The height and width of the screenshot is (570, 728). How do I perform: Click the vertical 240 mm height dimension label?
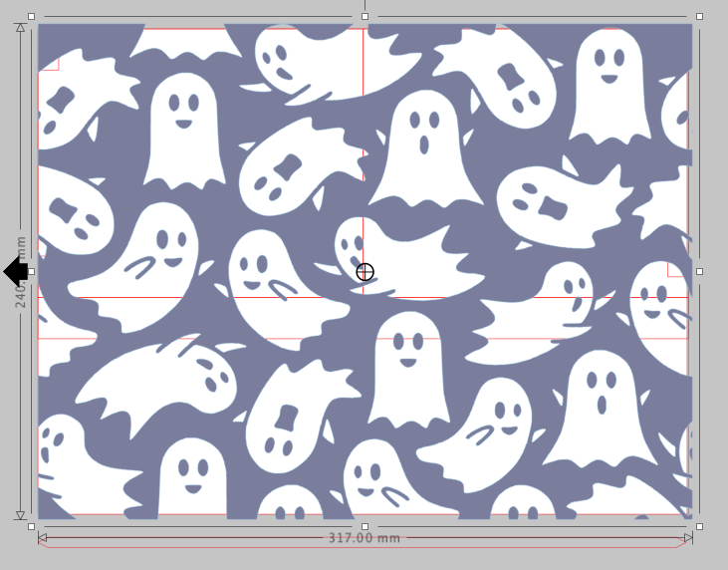pos(20,271)
